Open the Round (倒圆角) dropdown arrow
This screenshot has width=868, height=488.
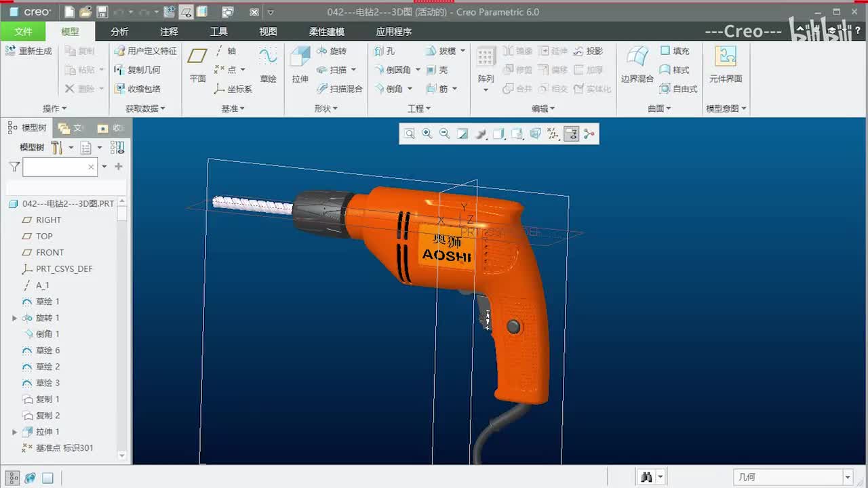[418, 70]
